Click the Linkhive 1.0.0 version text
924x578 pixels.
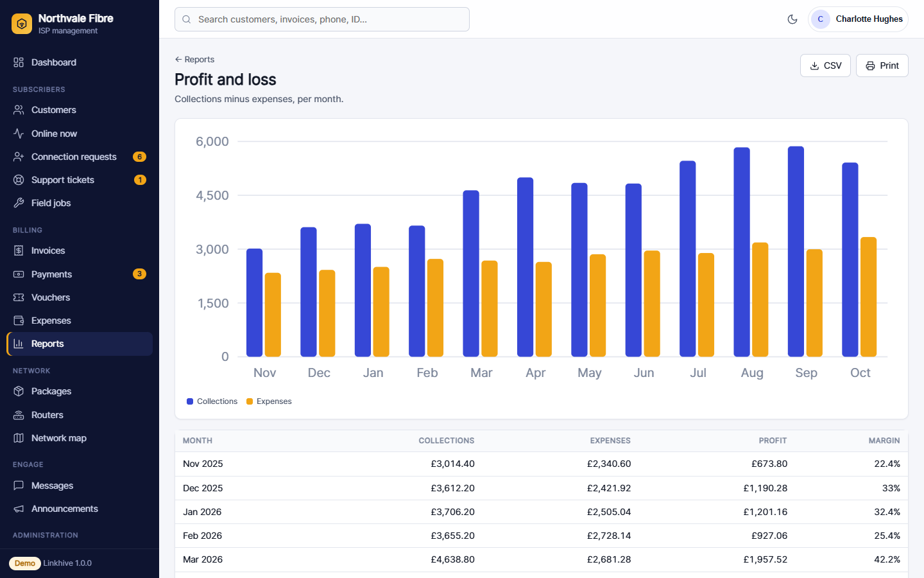(x=67, y=563)
